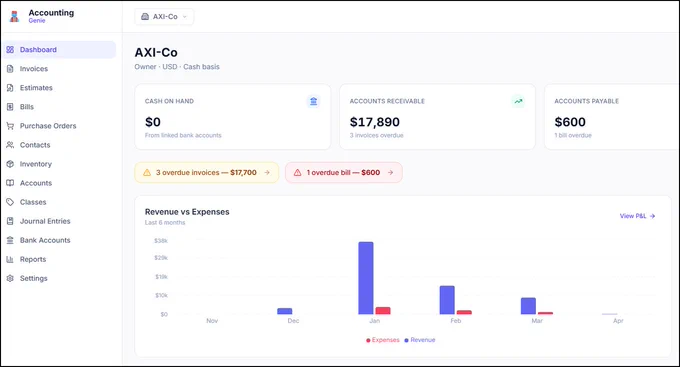680x367 pixels.
Task: Click the 'Last 6 months' subtitle
Action: pos(165,223)
